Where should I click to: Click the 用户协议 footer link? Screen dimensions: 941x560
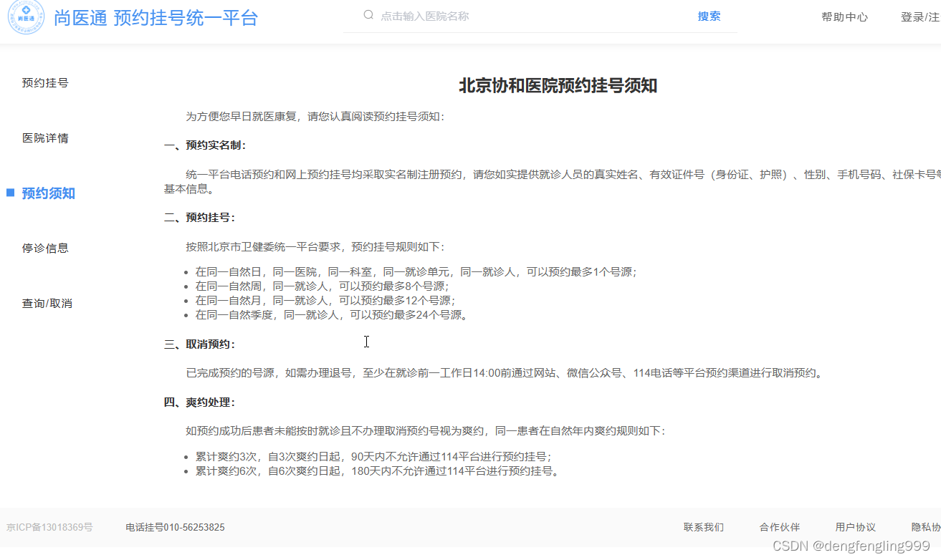[x=855, y=527]
